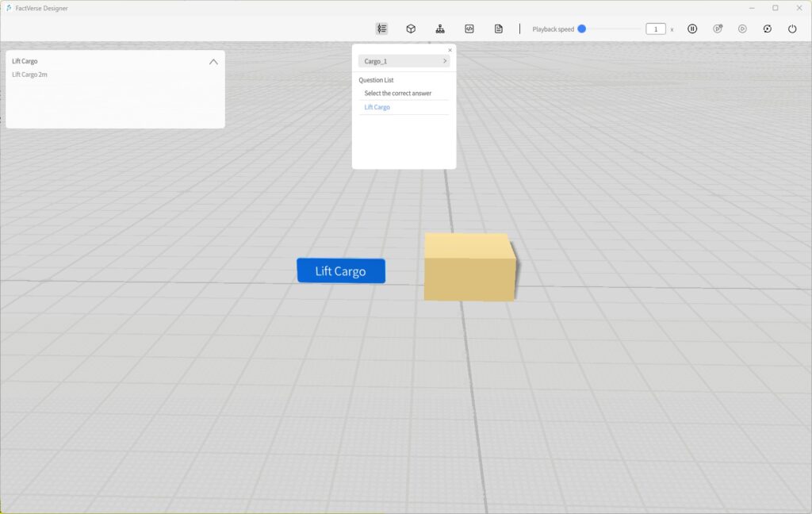Click the record playback icon in the toolbar

point(717,29)
